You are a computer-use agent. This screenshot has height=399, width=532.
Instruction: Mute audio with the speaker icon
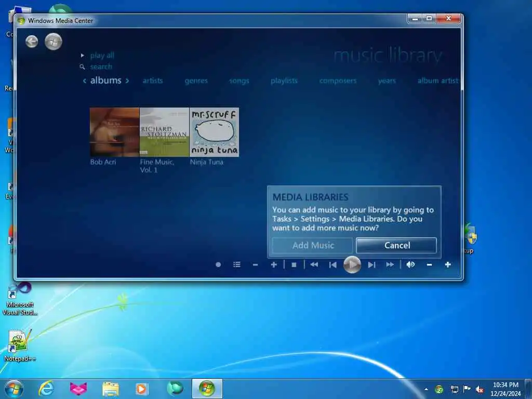pyautogui.click(x=410, y=264)
